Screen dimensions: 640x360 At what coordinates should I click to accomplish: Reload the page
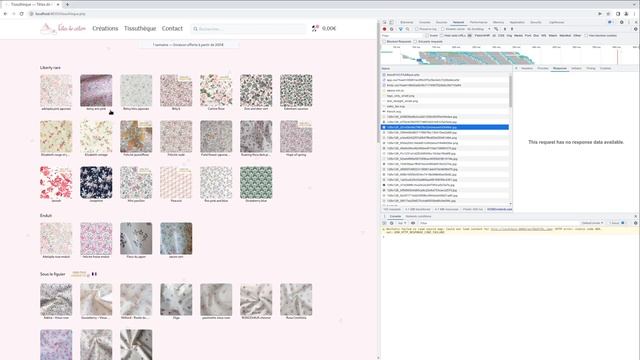[x=22, y=14]
